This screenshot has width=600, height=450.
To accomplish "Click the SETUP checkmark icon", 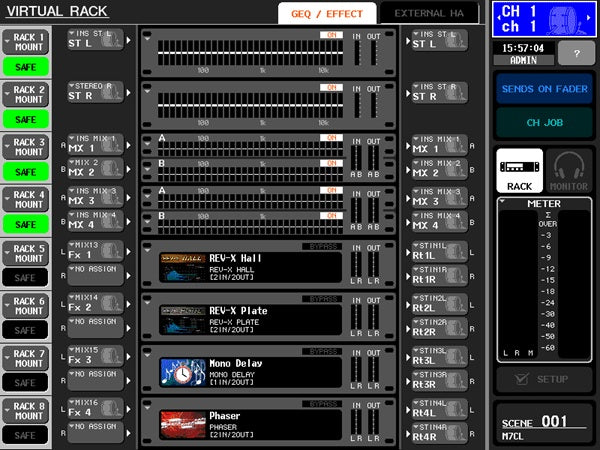I will [521, 379].
